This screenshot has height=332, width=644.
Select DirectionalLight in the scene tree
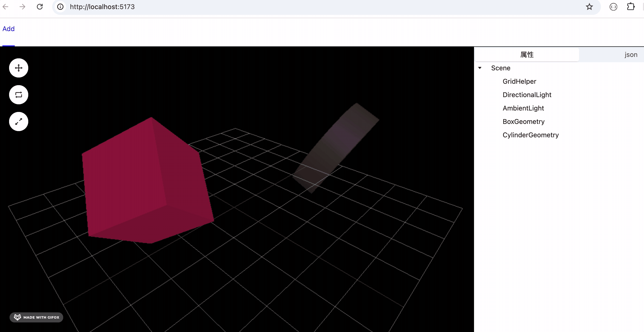point(527,95)
